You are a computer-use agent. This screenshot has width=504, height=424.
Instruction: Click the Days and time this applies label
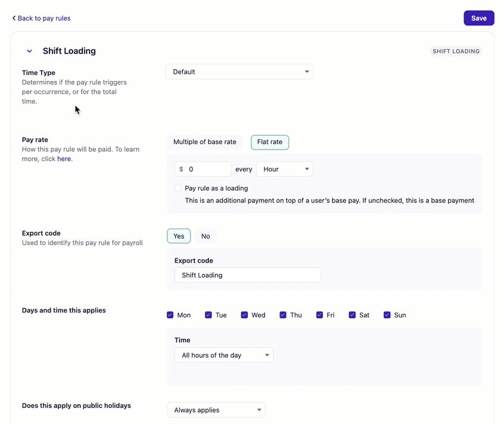(64, 310)
